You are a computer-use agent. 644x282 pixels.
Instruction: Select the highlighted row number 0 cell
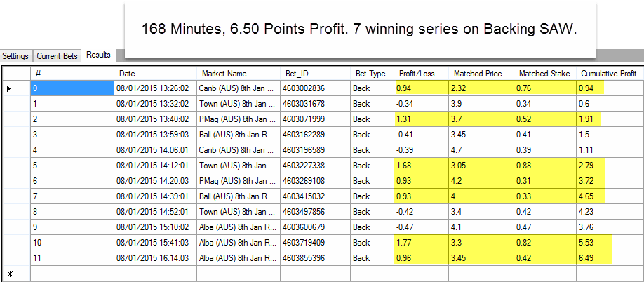tap(72, 88)
